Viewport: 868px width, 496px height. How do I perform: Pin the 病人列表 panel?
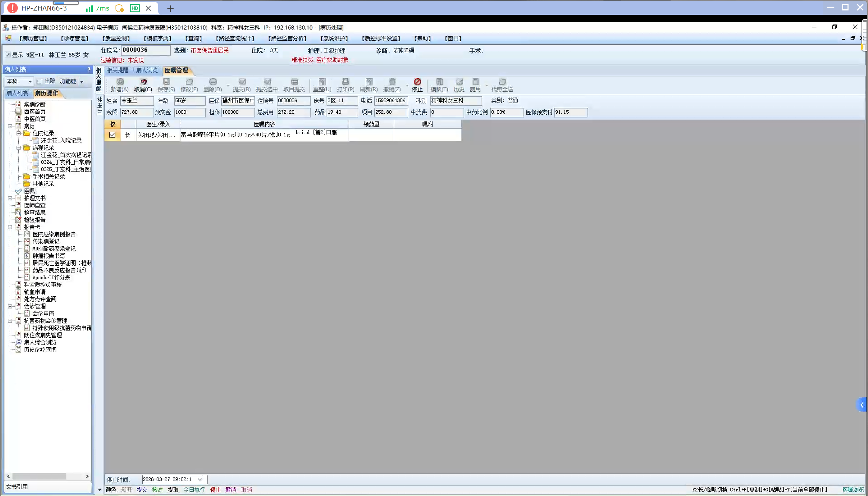[89, 69]
